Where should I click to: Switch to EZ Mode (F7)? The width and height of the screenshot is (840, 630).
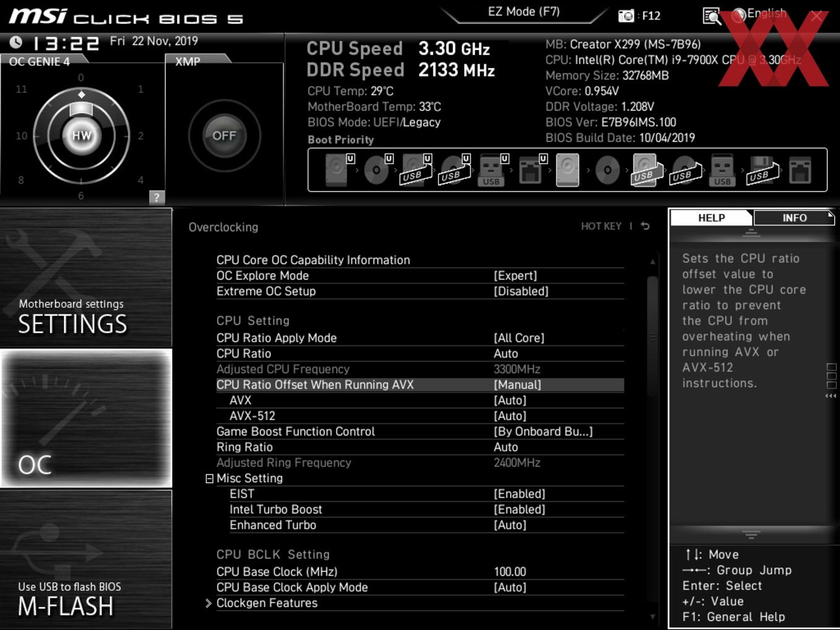coord(524,12)
